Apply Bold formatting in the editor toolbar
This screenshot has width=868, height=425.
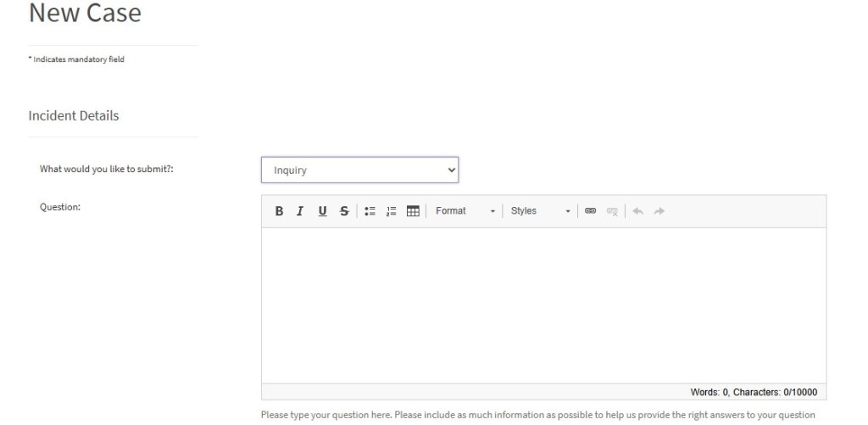click(x=279, y=211)
